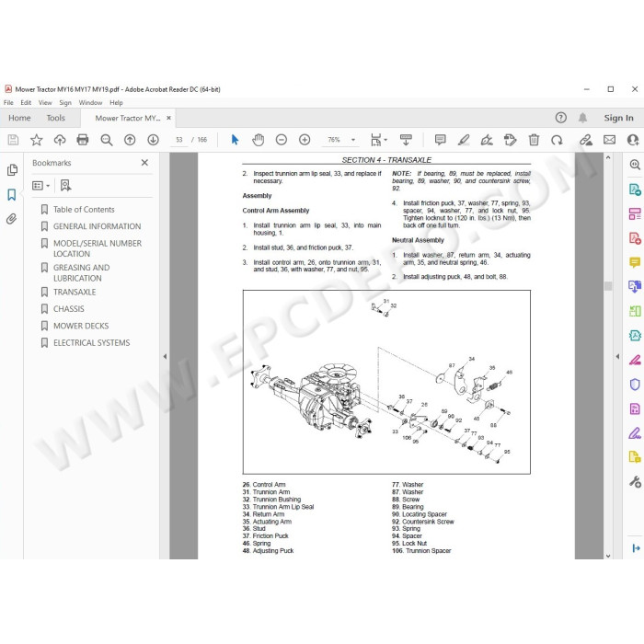Image resolution: width=644 pixels, height=644 pixels.
Task: Open the Help question mark icon
Action: (x=561, y=118)
